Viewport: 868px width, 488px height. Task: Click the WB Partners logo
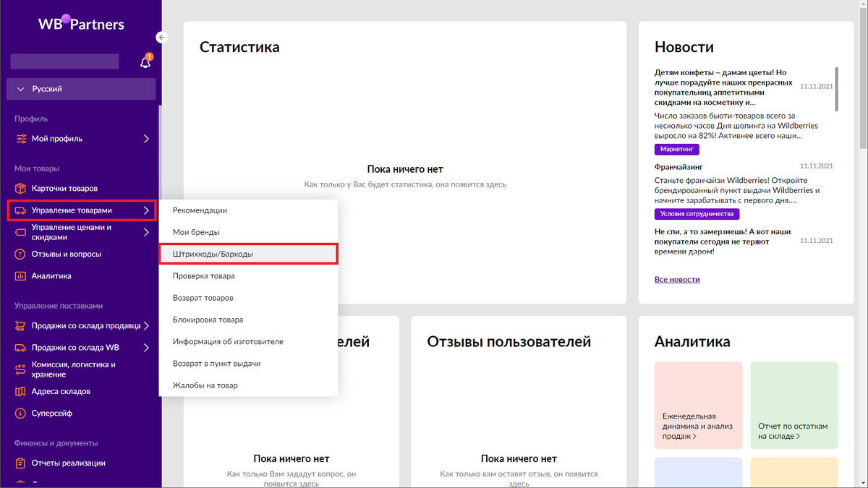(x=82, y=23)
